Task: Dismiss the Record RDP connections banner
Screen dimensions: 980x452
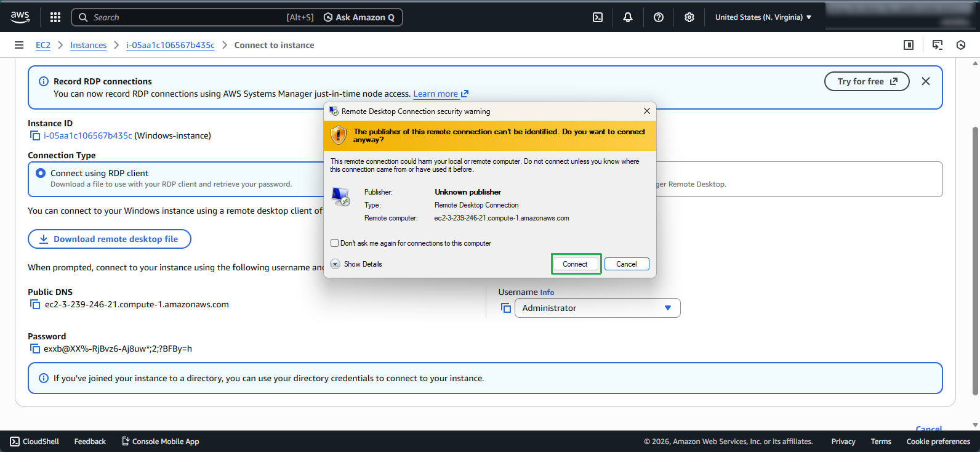Action: click(926, 81)
